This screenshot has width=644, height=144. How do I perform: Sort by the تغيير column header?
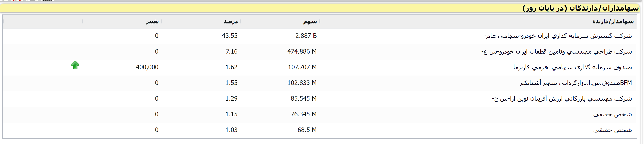[152, 22]
